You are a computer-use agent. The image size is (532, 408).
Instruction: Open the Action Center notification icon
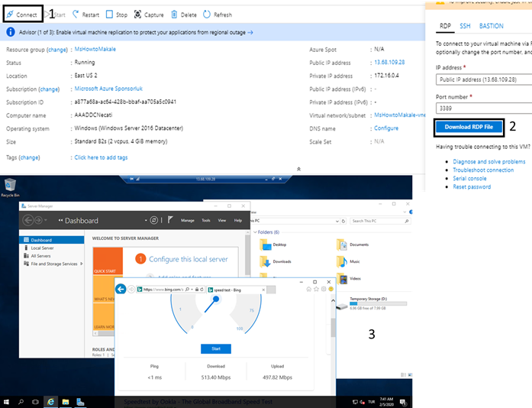pyautogui.click(x=403, y=402)
